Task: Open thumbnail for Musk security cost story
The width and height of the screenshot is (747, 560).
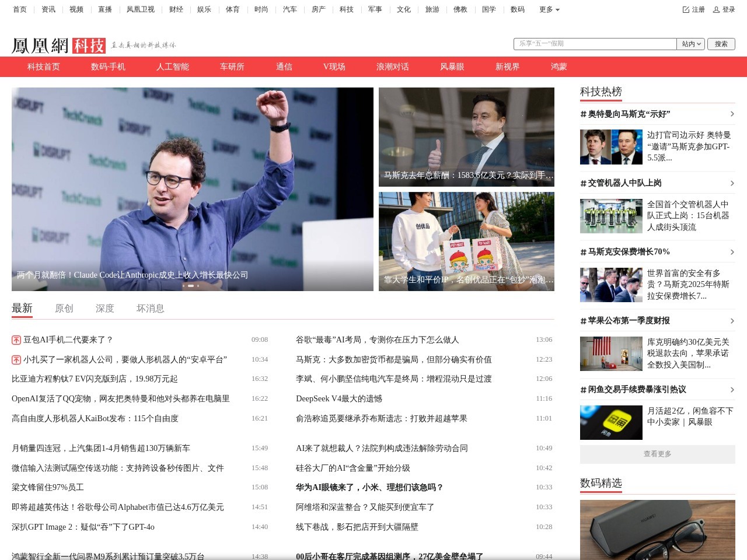Action: click(611, 285)
